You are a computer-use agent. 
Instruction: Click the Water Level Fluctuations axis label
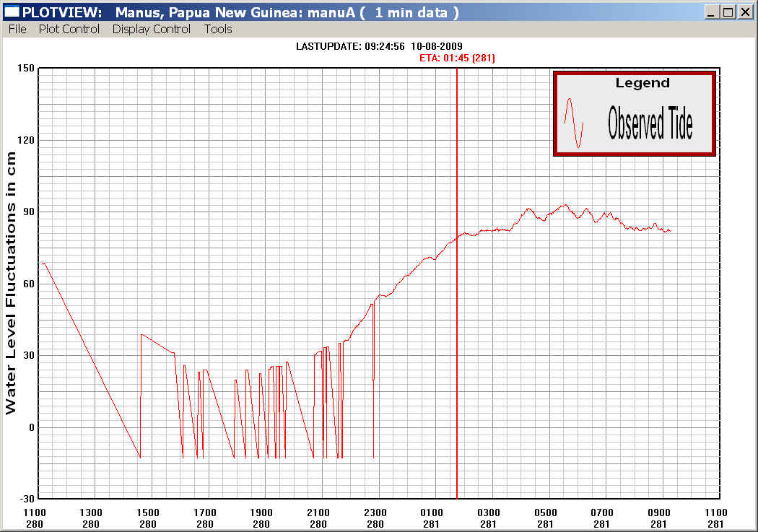11,283
